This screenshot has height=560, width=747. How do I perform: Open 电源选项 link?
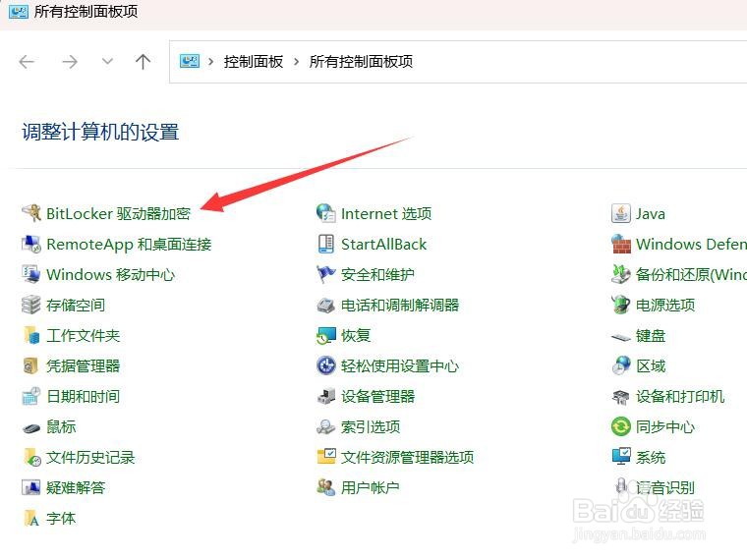(665, 306)
